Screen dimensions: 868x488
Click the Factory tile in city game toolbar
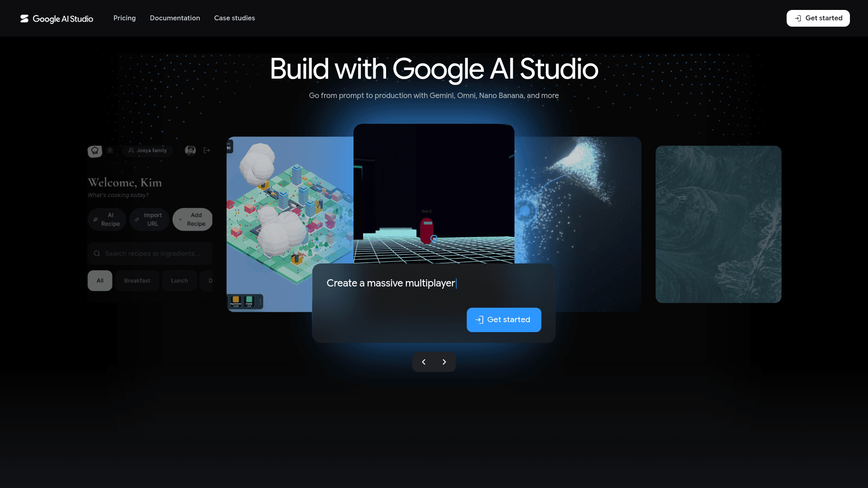pos(236,301)
